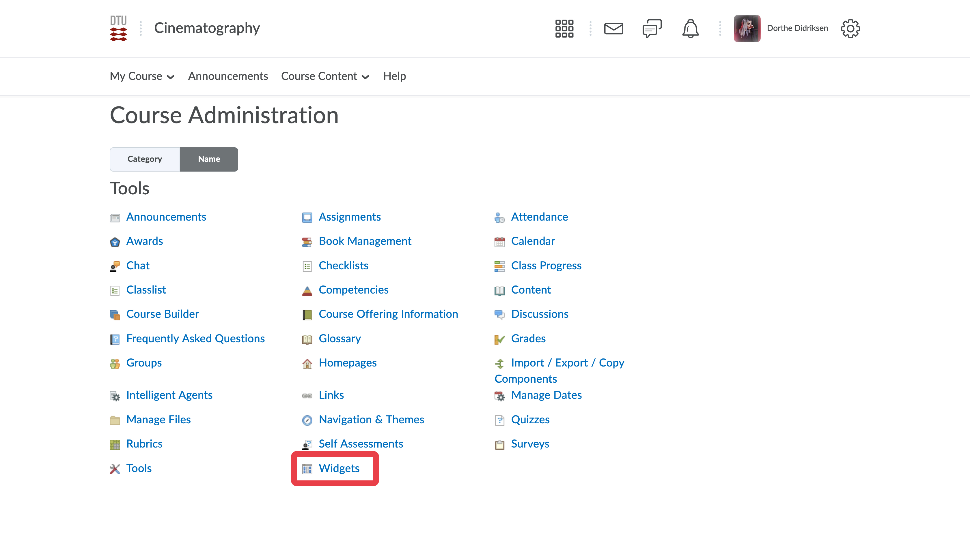Open the course selector waffle icon
Screen dimensions: 970x560
click(564, 29)
